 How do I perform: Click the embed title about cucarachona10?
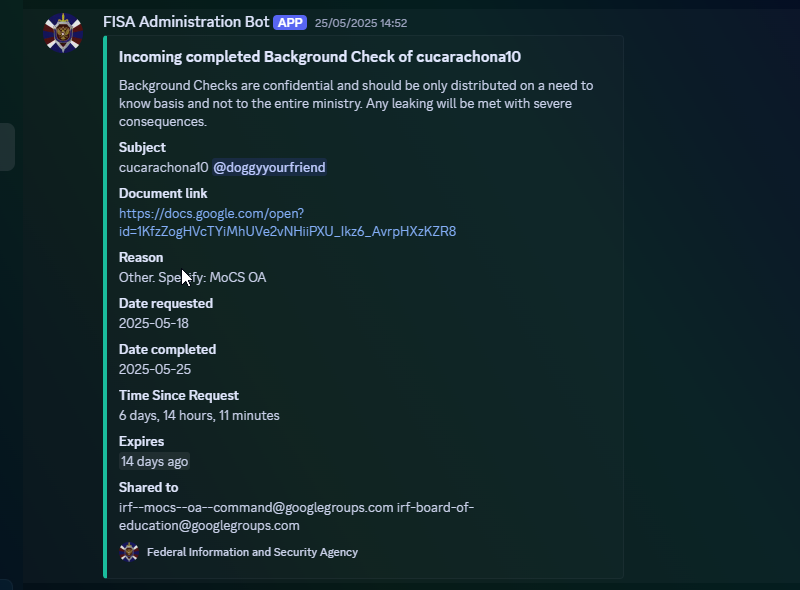click(320, 57)
